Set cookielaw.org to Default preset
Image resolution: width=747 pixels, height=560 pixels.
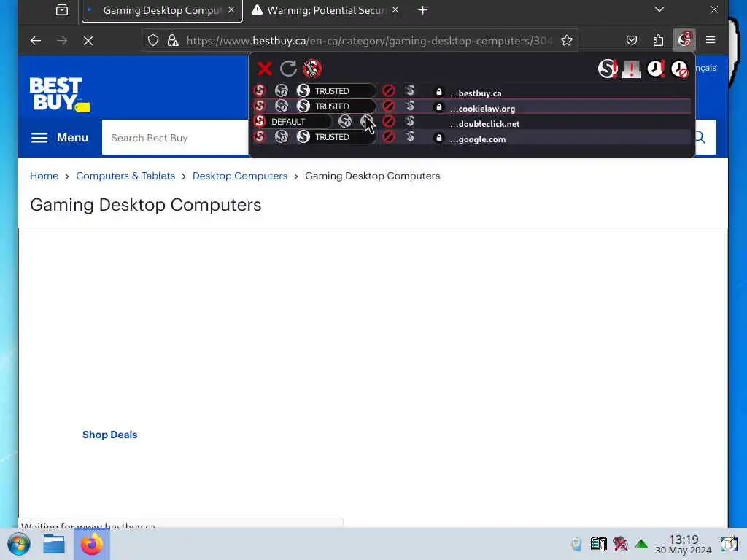click(x=260, y=106)
